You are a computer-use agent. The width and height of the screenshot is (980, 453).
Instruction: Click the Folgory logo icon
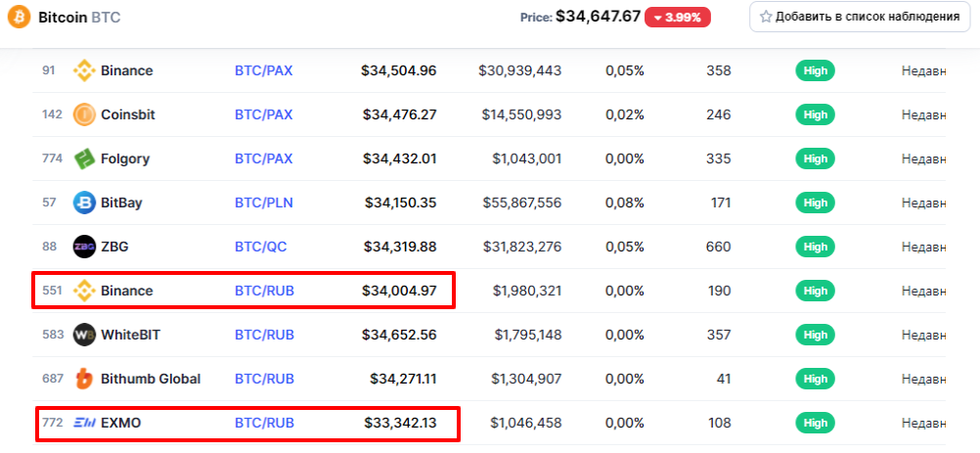(84, 159)
